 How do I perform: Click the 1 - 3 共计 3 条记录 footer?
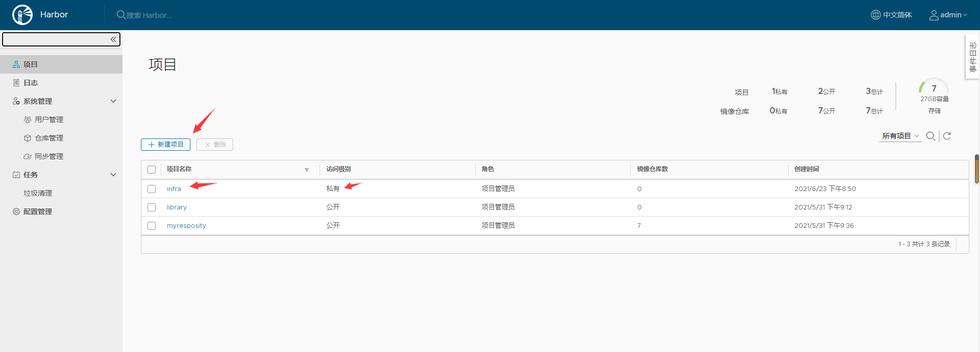click(924, 244)
